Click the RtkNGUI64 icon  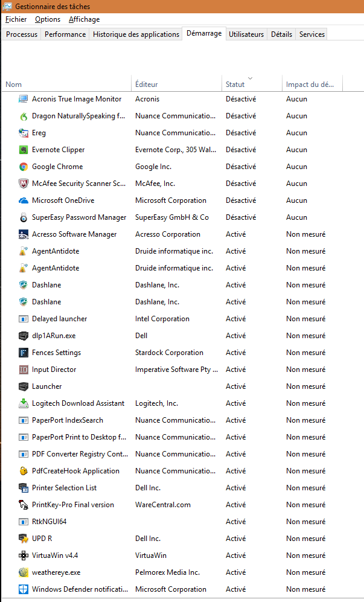coord(24,521)
